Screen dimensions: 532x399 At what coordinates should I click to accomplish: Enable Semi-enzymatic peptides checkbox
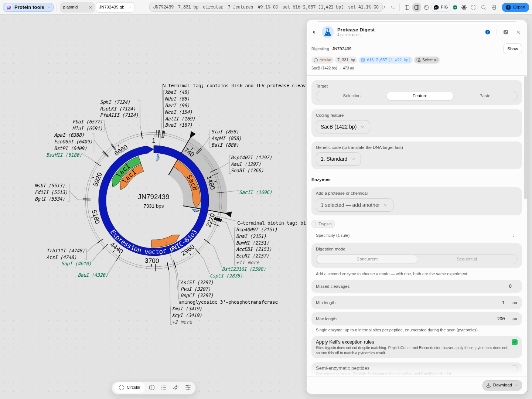click(x=515, y=368)
